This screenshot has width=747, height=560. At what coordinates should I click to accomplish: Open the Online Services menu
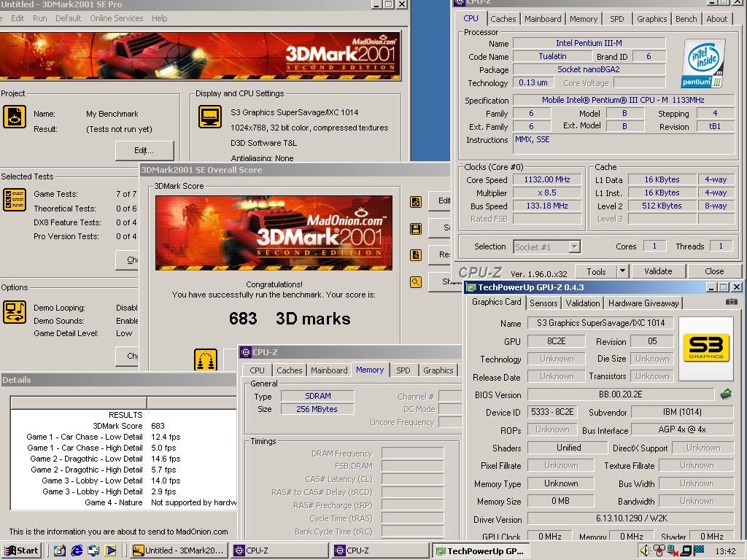(x=116, y=18)
